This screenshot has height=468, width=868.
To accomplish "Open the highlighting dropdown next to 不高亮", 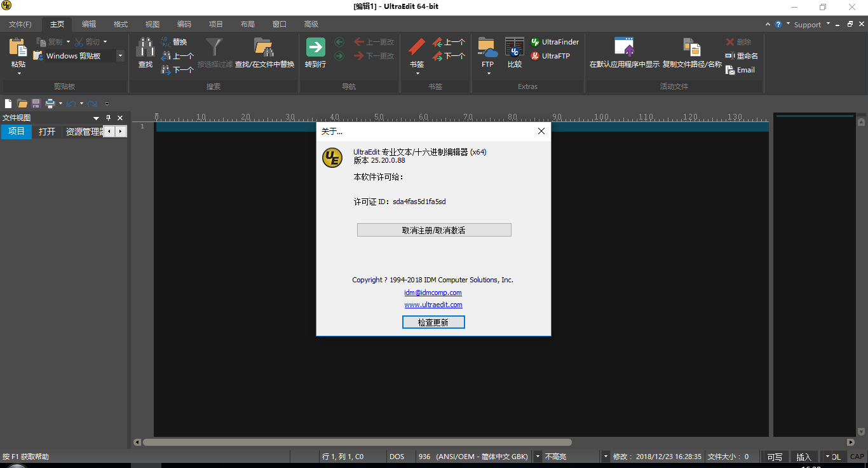I will [606, 457].
